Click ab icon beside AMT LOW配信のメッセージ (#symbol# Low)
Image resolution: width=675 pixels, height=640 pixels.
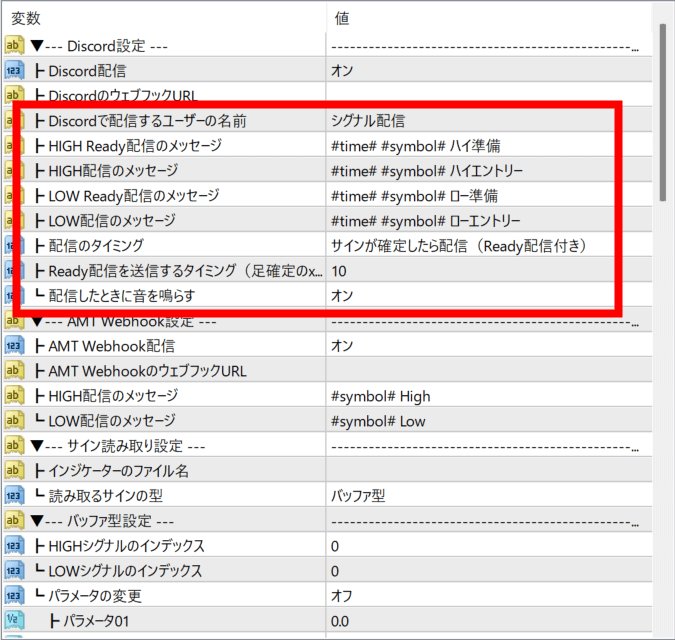14,420
